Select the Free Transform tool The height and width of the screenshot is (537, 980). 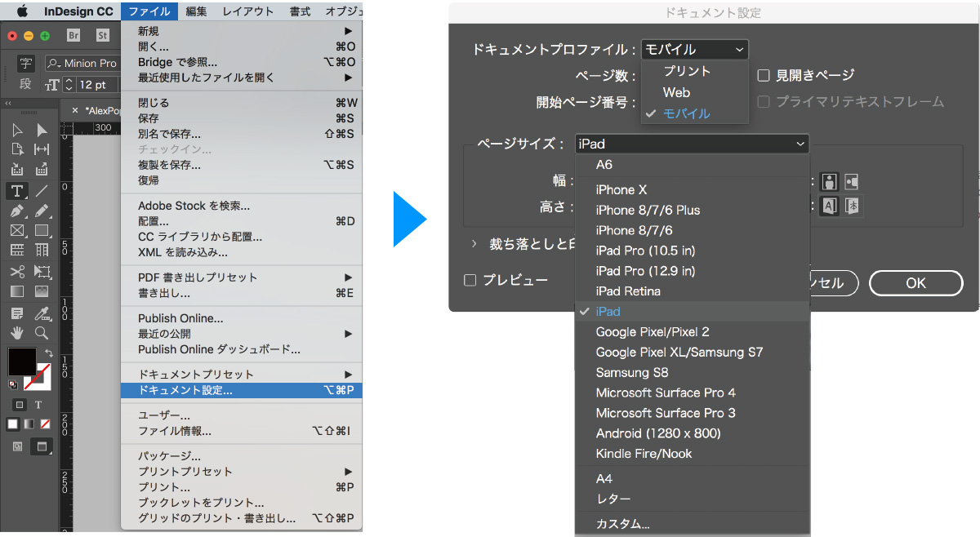[42, 272]
